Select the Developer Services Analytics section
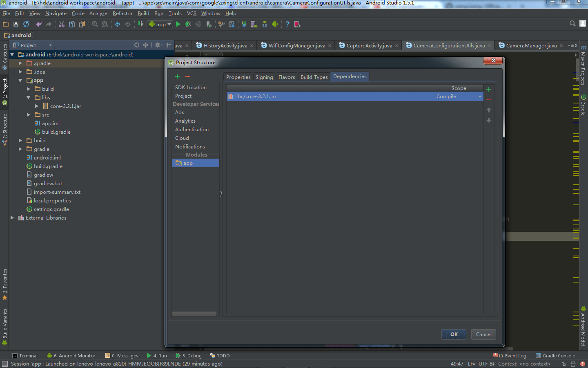 tap(185, 121)
